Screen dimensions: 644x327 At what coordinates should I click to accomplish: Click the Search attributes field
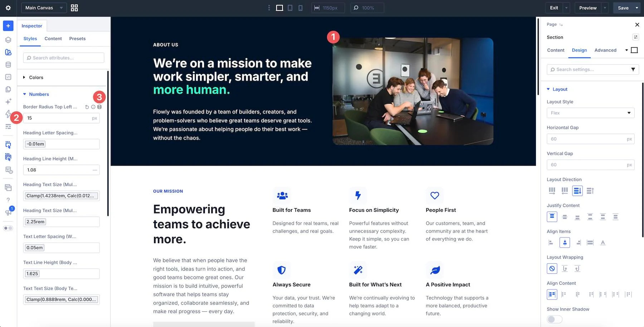(x=64, y=58)
